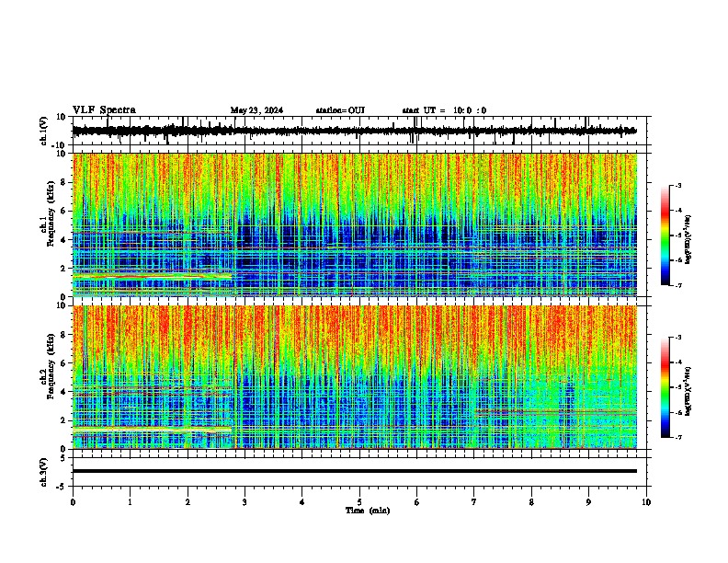Click the time axis tick label "3"

coord(245,502)
